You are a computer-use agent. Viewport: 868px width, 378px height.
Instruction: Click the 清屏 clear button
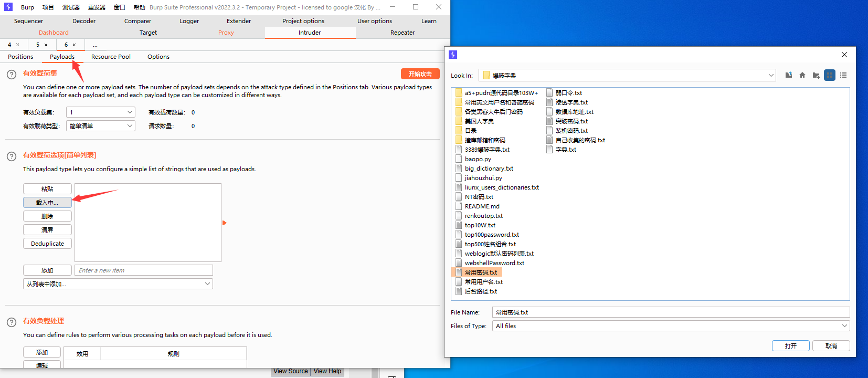pos(47,230)
